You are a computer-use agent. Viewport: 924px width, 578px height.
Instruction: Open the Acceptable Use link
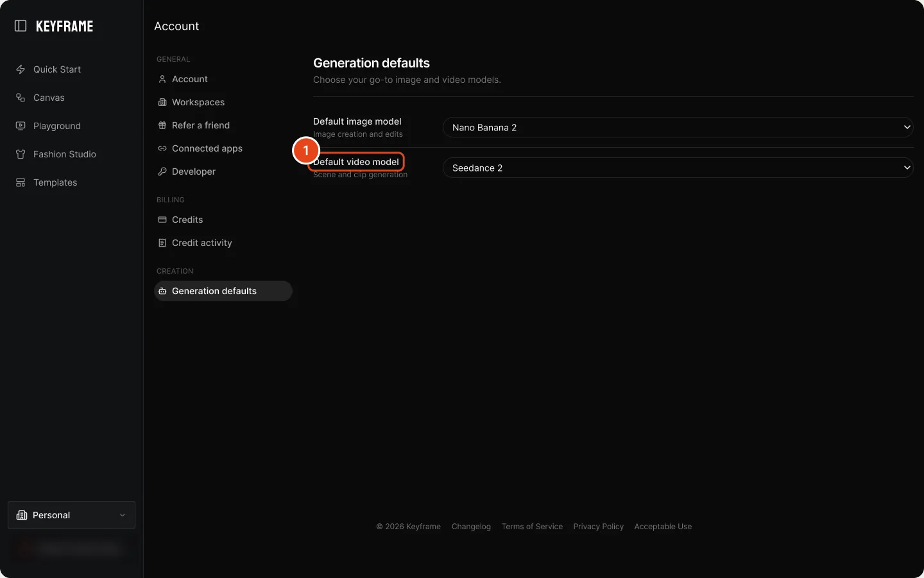tap(663, 527)
